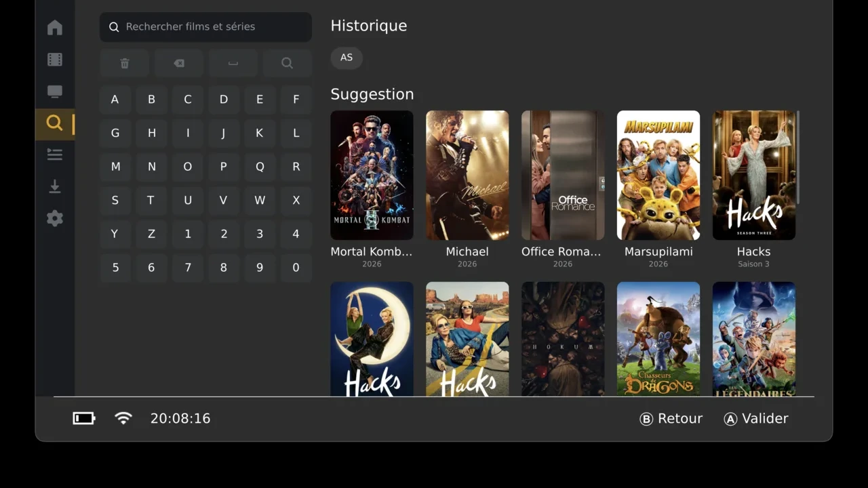
Task: Tap letter D key
Action: tap(224, 100)
